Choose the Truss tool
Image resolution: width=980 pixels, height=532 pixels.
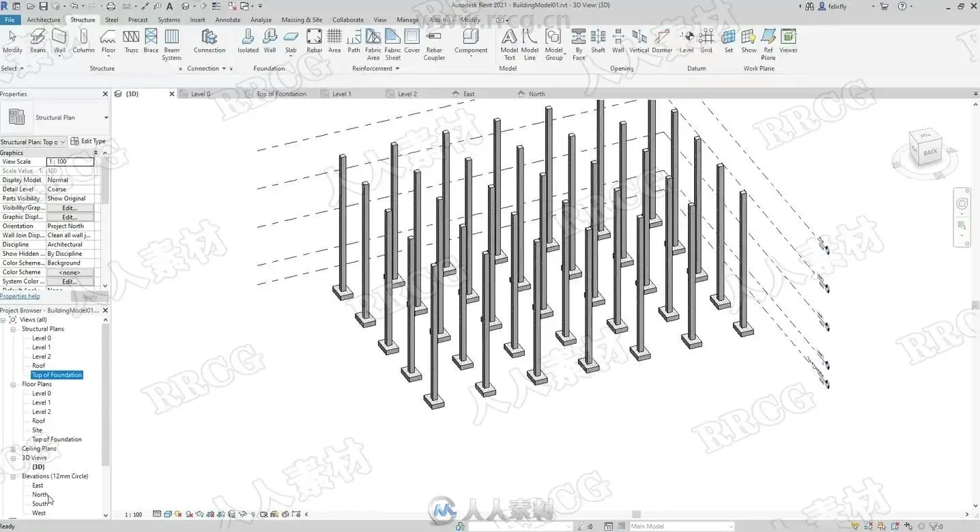click(131, 41)
